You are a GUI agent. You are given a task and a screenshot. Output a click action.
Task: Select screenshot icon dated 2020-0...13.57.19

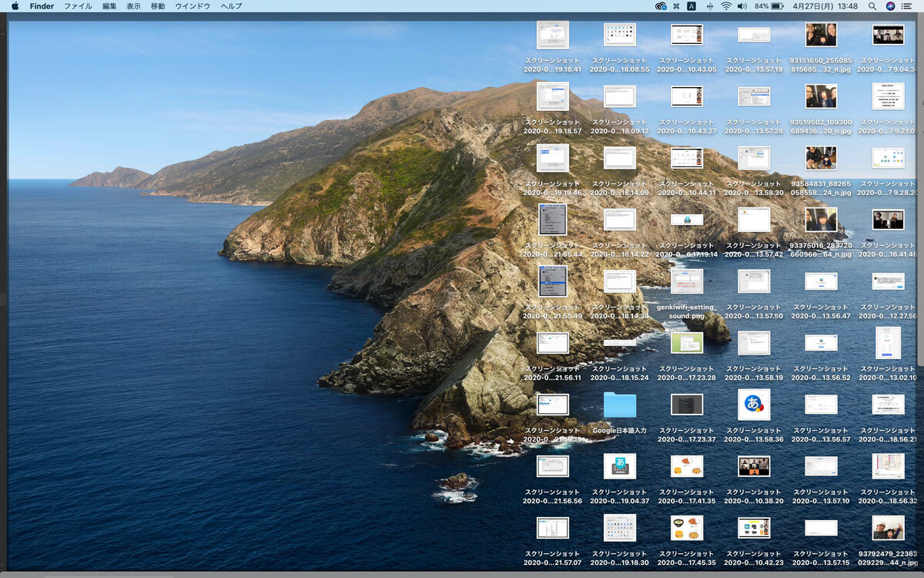click(754, 35)
